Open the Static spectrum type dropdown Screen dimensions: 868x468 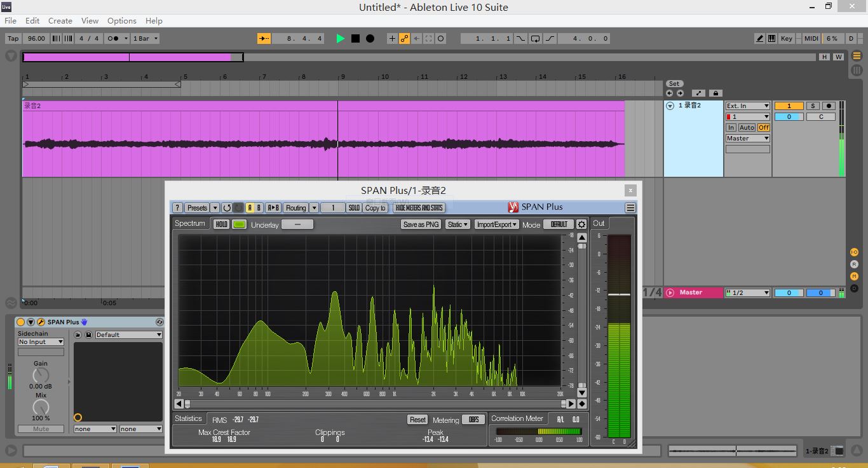[458, 224]
